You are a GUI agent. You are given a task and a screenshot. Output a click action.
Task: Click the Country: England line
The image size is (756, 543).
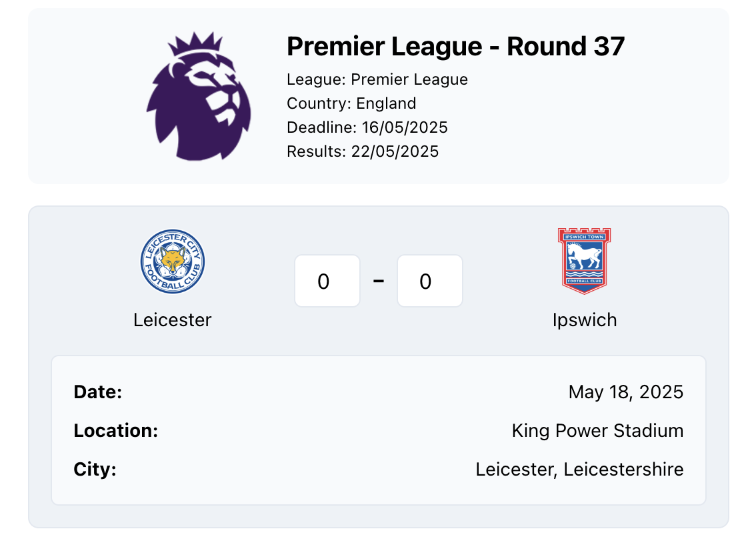351,103
